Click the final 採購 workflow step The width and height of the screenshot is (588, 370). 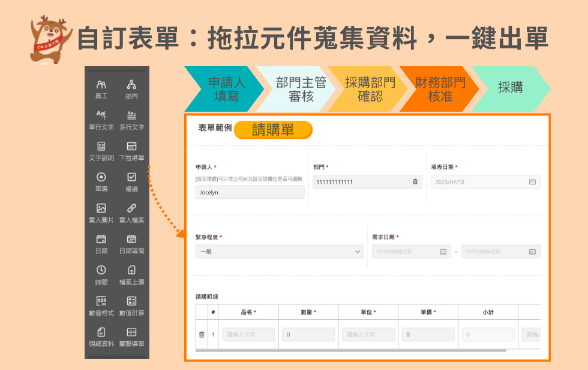click(511, 88)
